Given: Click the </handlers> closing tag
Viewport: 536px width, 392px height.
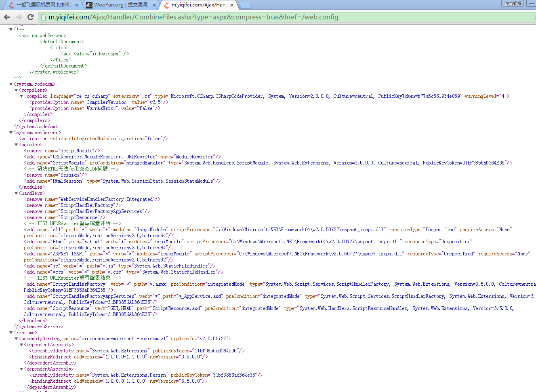Looking at the screenshot, I should pos(33,320).
